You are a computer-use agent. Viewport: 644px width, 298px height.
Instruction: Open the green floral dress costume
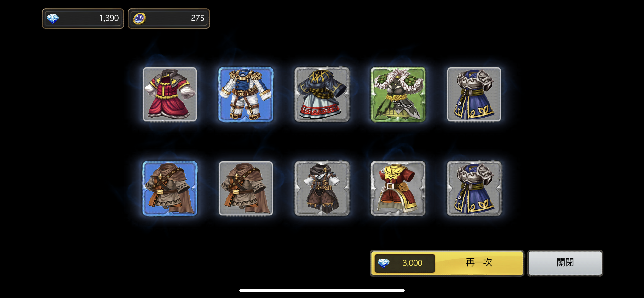pos(398,94)
